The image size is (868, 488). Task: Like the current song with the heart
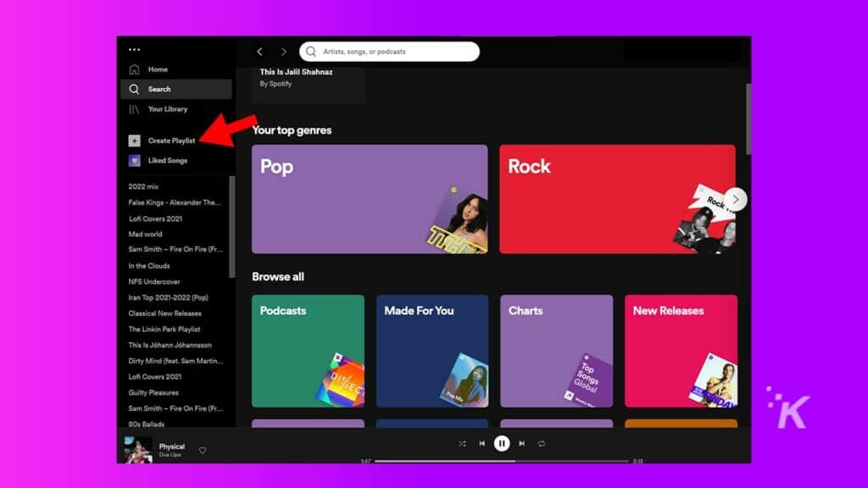tap(203, 451)
